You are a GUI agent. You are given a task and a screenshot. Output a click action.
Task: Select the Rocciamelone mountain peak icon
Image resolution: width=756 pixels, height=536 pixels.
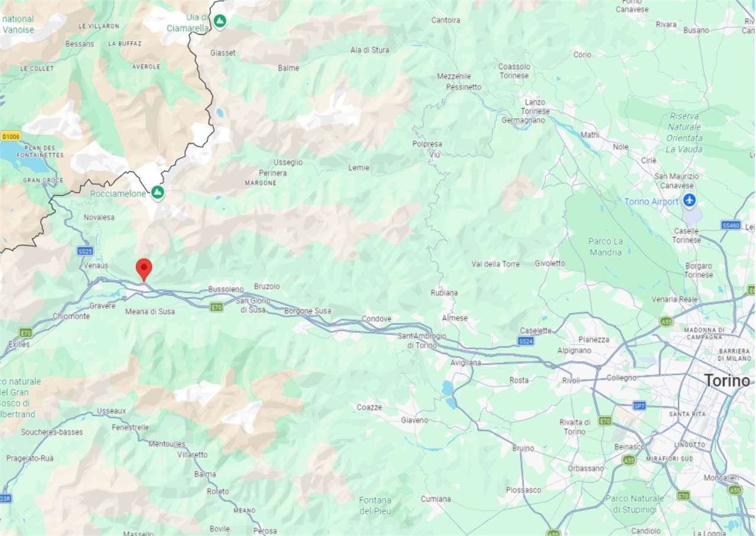click(x=158, y=192)
